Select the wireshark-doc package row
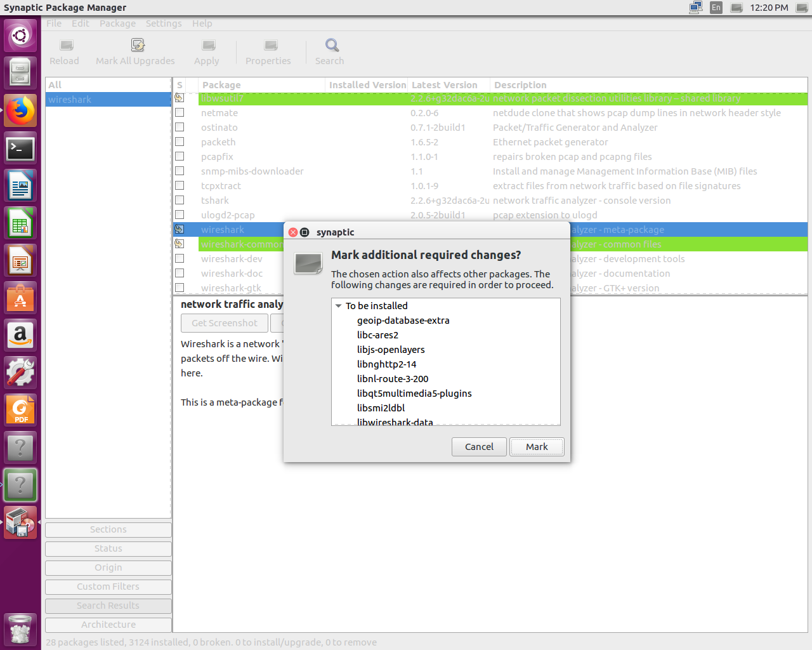The image size is (812, 650). (490, 274)
